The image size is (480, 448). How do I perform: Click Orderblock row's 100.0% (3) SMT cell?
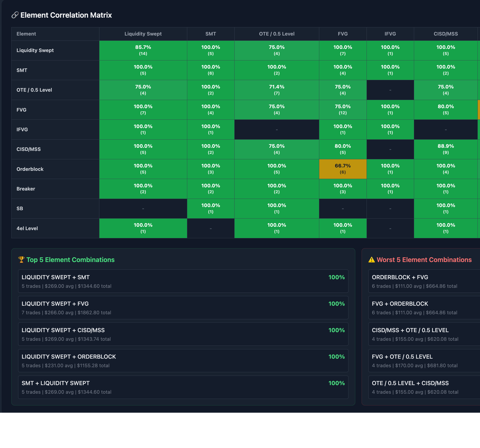coord(211,169)
